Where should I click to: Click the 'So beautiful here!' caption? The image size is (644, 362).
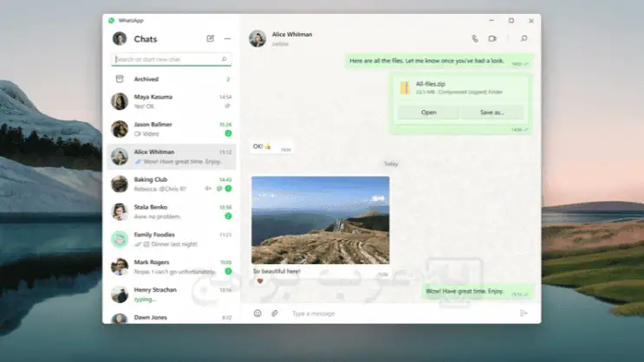276,271
